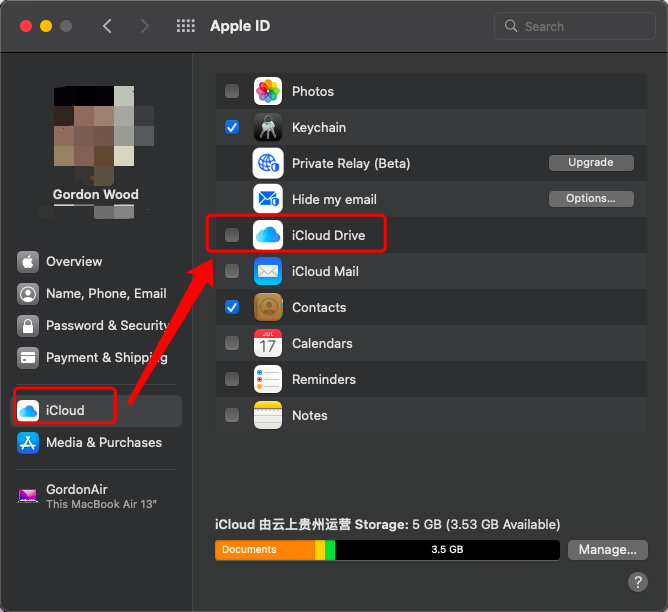Click the Apple logo Overview icon

(x=28, y=261)
